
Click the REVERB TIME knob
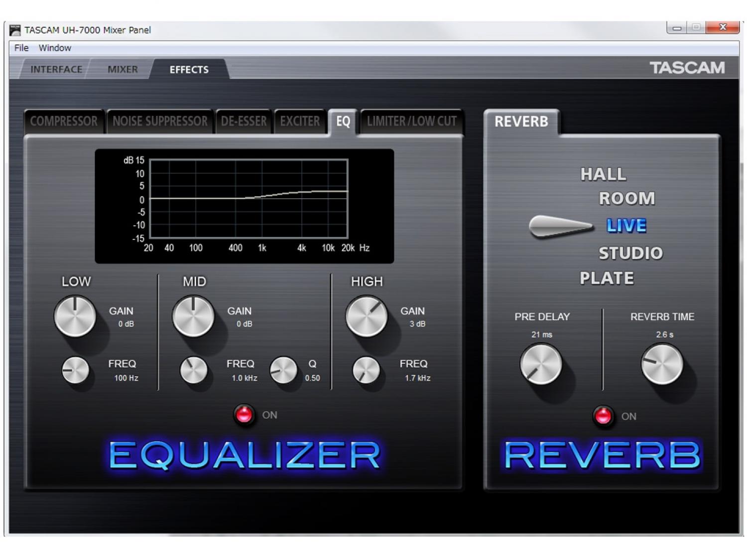[x=662, y=364]
